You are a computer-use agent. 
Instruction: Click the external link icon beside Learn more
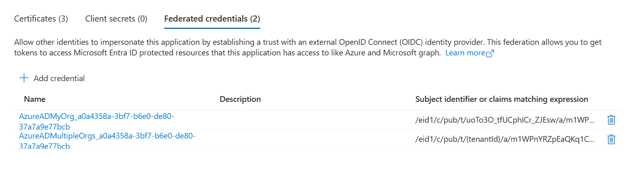point(490,53)
